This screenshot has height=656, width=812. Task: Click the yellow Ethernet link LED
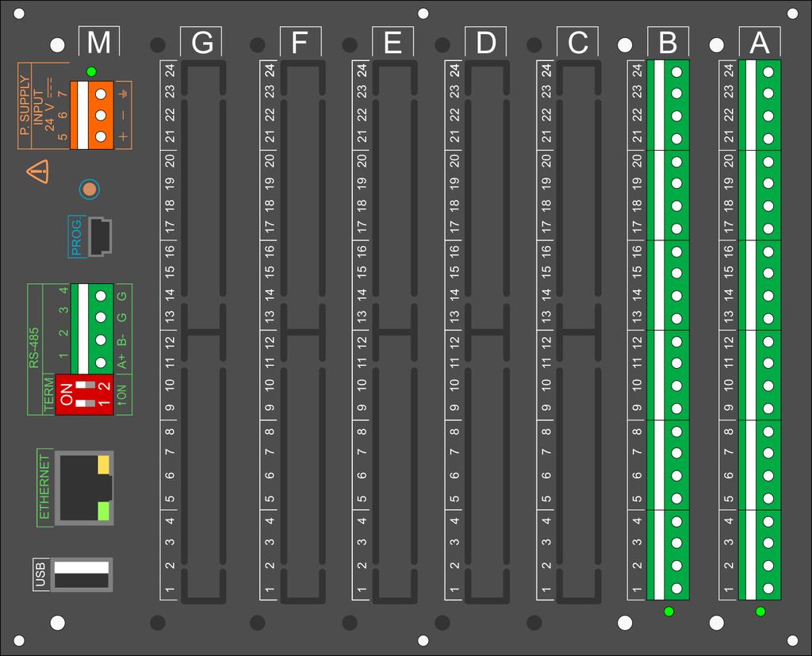[104, 464]
